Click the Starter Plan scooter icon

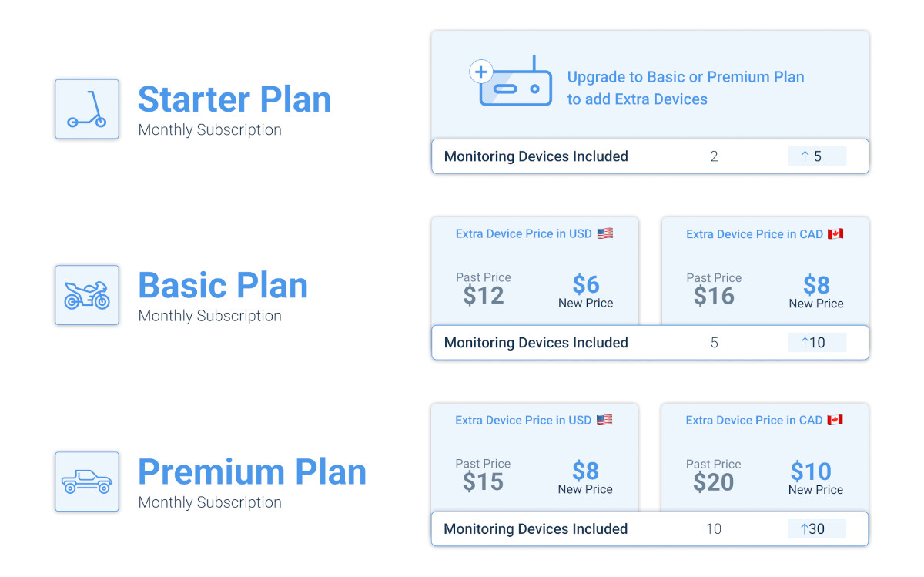click(86, 109)
